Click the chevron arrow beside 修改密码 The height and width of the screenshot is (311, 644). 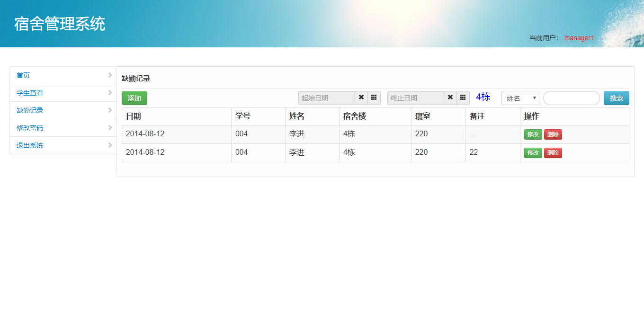click(110, 127)
